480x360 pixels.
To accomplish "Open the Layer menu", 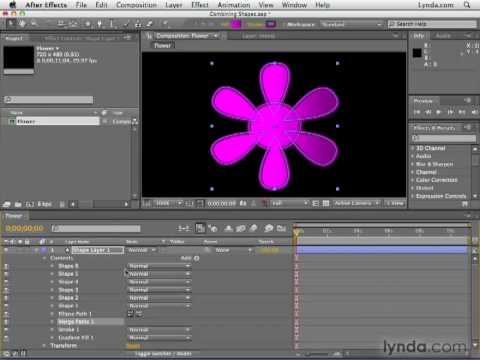I will coord(174,5).
